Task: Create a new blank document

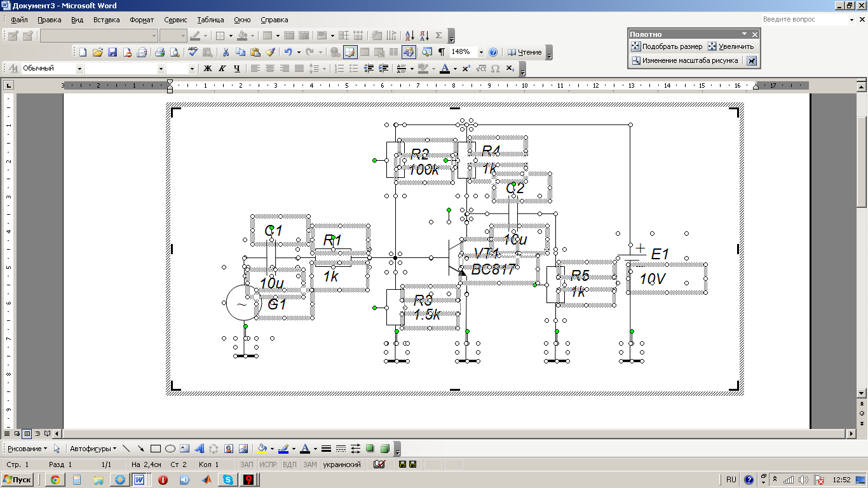Action: tap(83, 52)
